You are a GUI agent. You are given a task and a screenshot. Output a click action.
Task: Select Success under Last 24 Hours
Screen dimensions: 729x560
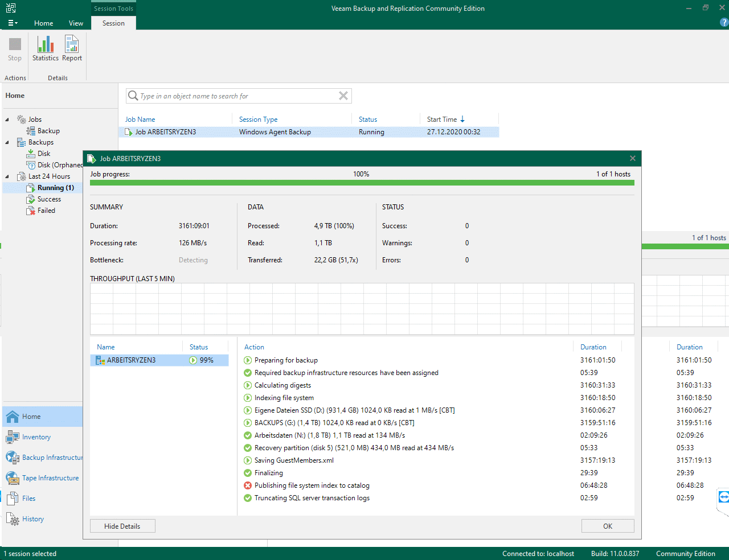(x=49, y=199)
